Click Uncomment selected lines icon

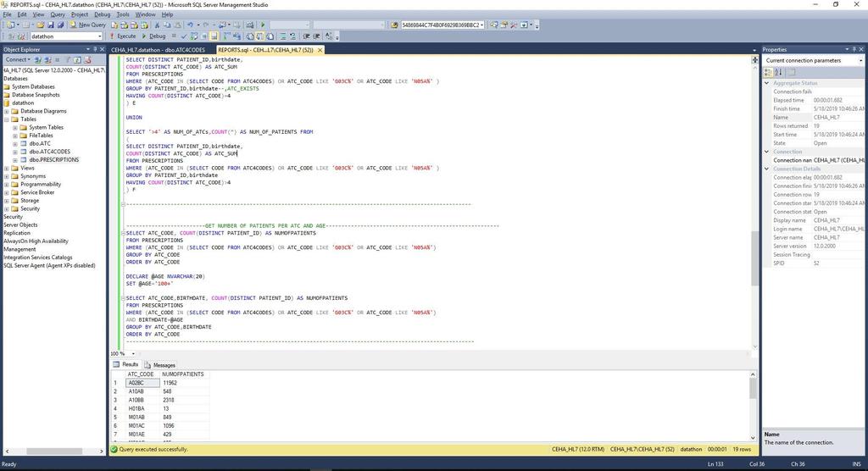coord(292,36)
